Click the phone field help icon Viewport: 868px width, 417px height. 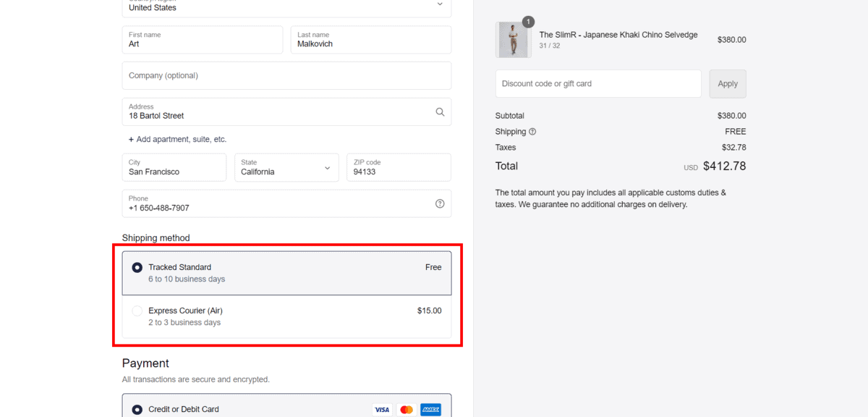pyautogui.click(x=440, y=203)
